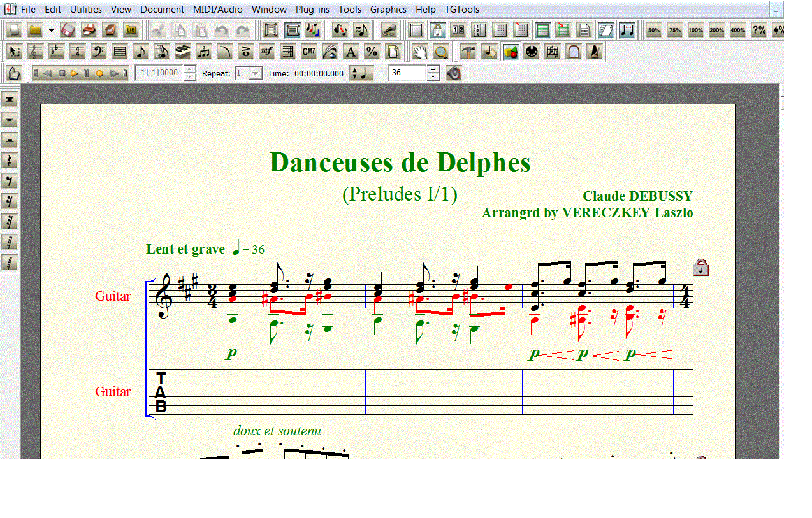Click the Text tool letter A icon
The width and height of the screenshot is (812, 518).
(x=351, y=52)
